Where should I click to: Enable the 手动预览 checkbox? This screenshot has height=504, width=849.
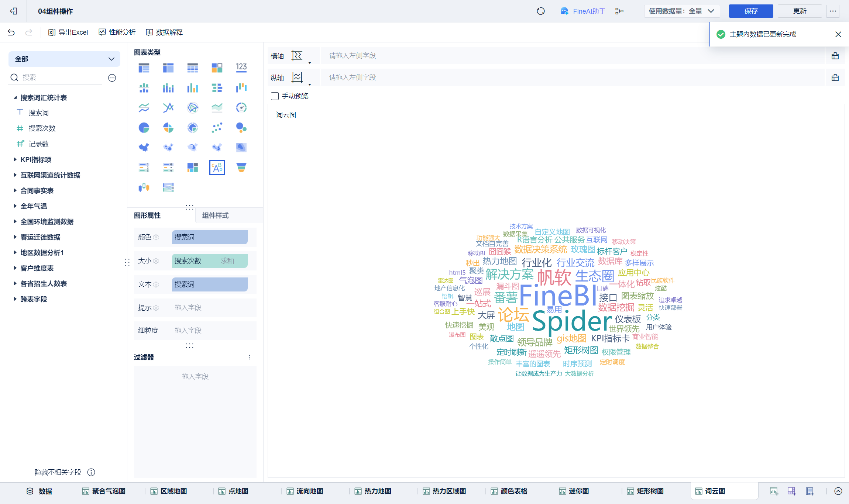(x=275, y=96)
